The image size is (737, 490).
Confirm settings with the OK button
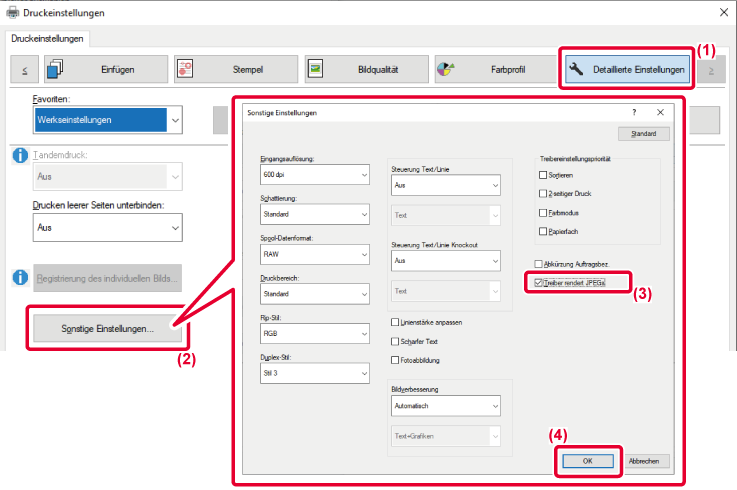588,461
